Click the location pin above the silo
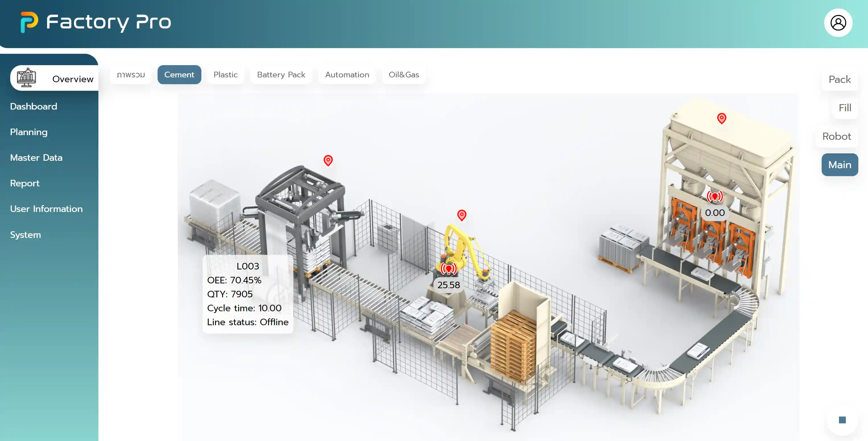Viewport: 868px width, 441px height. coord(722,118)
